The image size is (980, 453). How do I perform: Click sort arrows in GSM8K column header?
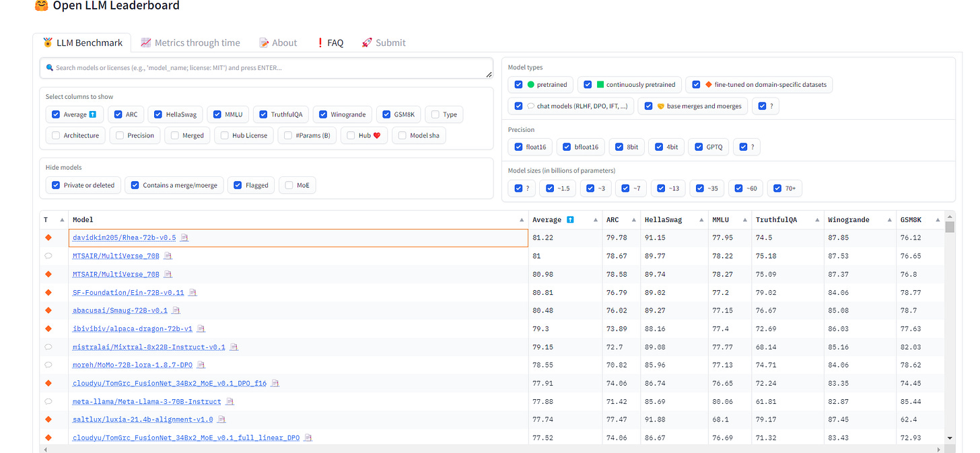click(938, 219)
